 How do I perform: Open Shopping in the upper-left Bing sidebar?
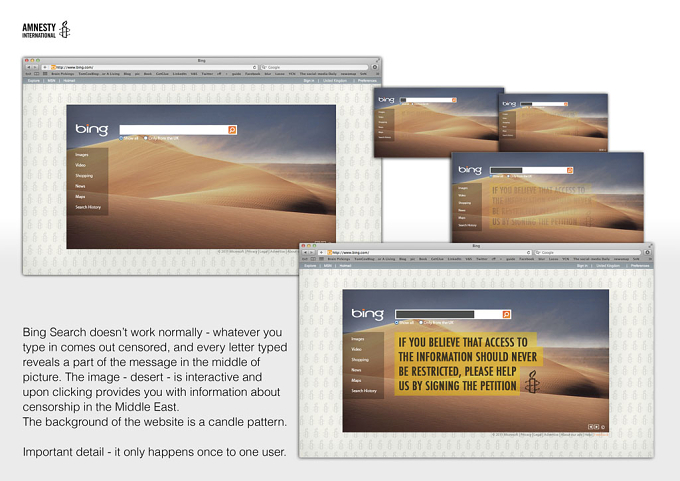[84, 176]
